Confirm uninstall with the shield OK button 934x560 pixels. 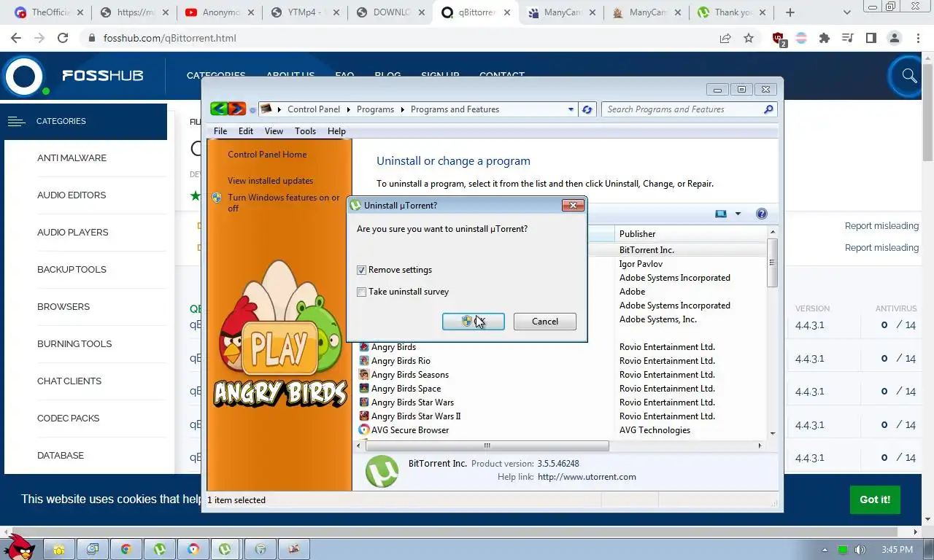pos(473,322)
